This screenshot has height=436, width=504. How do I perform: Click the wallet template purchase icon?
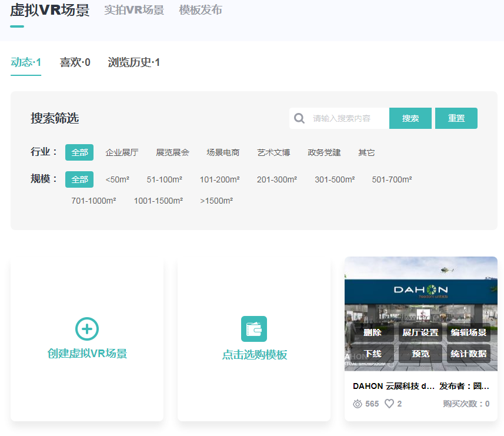tap(254, 329)
